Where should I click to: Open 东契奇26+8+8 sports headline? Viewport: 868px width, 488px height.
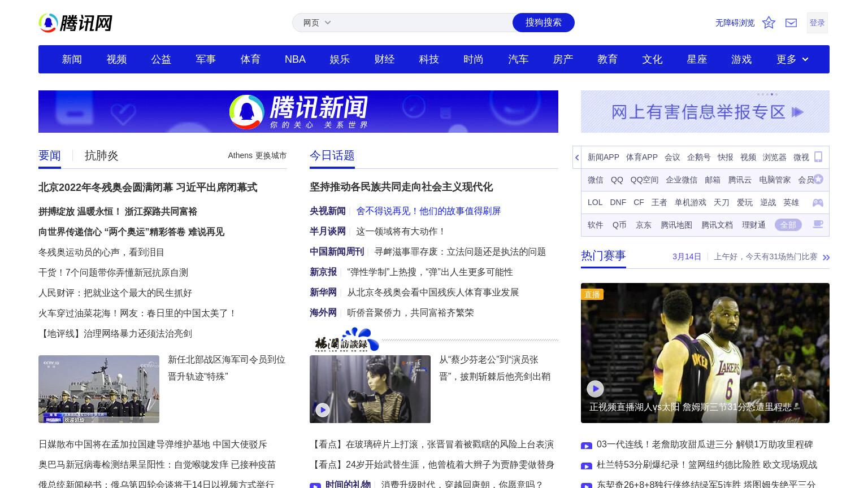point(706,485)
